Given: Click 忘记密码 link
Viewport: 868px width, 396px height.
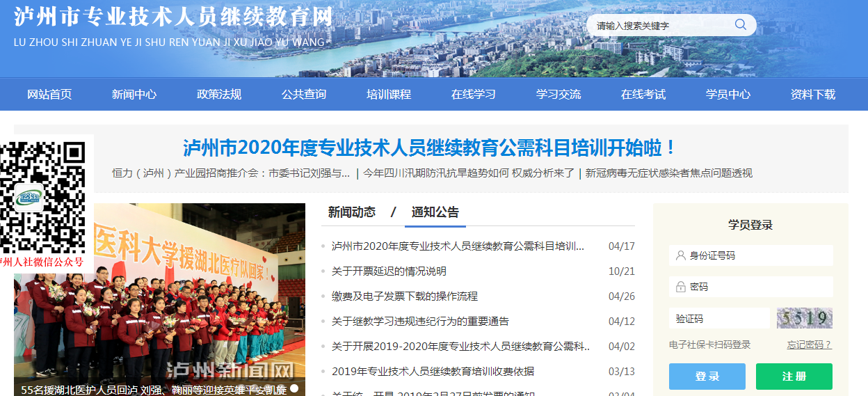Looking at the screenshot, I should pyautogui.click(x=809, y=345).
